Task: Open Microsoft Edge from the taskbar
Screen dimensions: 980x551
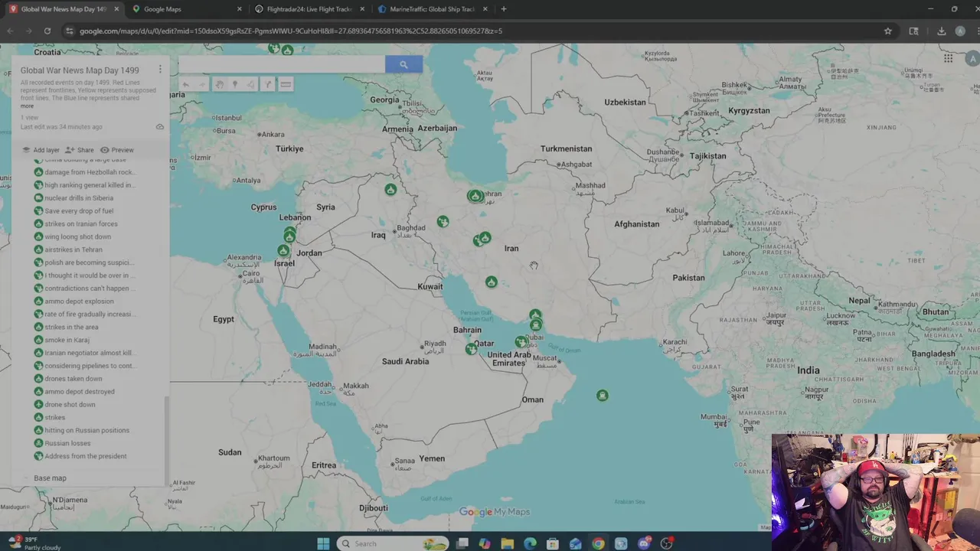Action: (530, 543)
